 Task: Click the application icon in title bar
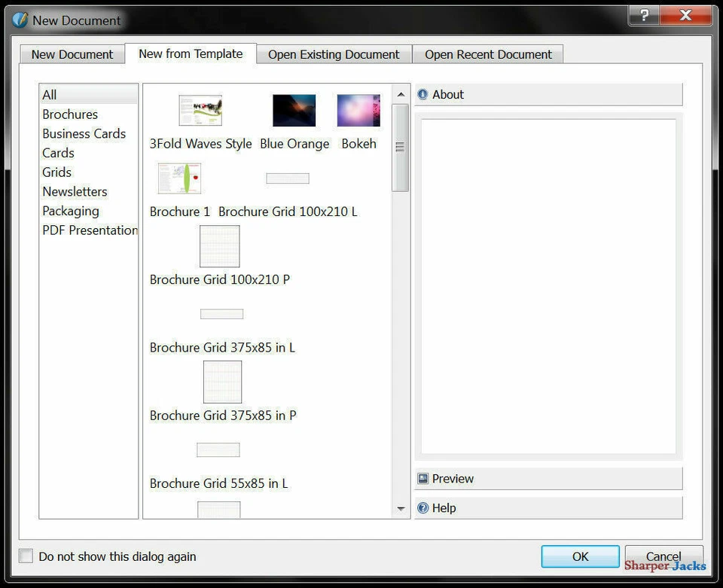18,20
